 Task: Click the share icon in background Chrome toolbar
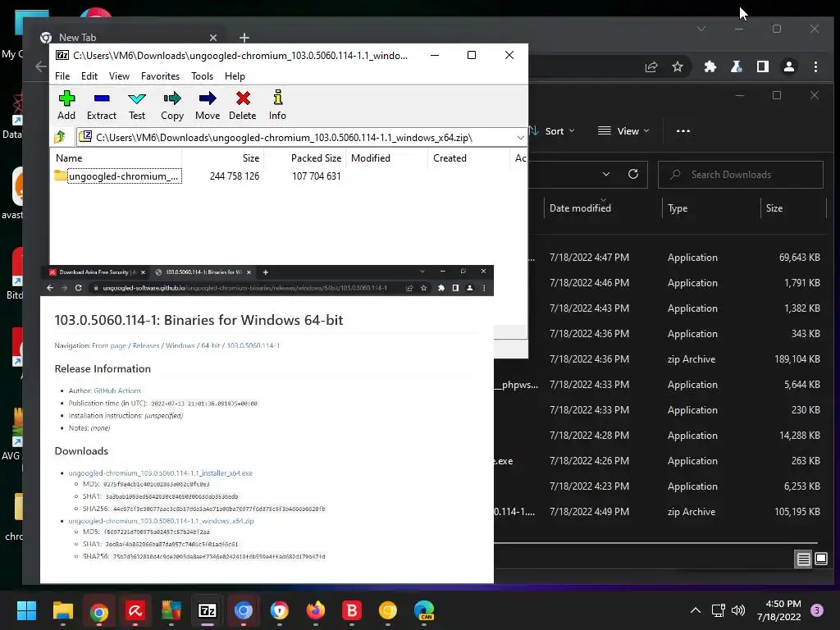[x=651, y=66]
